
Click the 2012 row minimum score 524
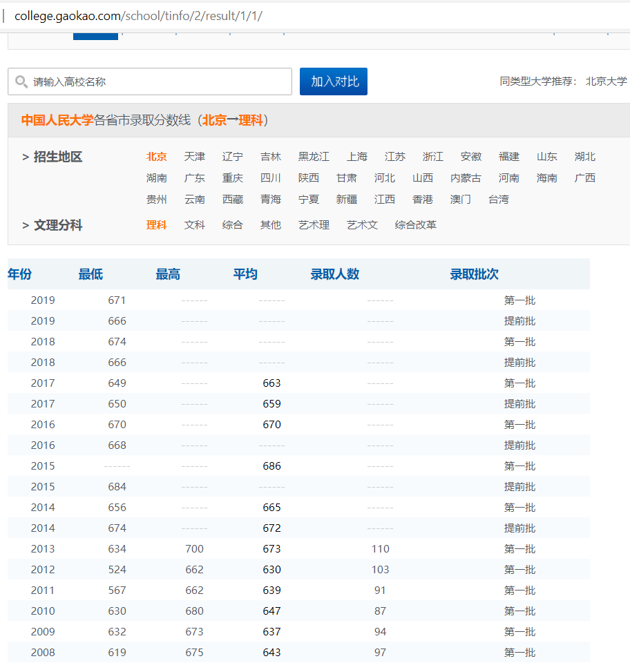(117, 570)
